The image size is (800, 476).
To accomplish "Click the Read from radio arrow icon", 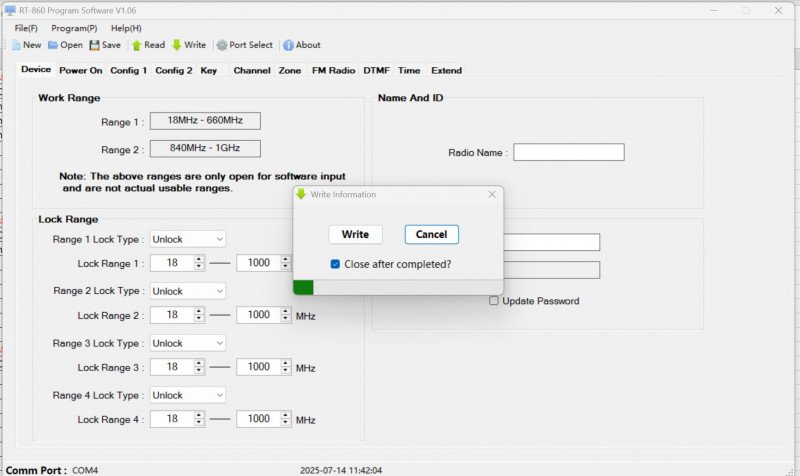I will (x=136, y=45).
